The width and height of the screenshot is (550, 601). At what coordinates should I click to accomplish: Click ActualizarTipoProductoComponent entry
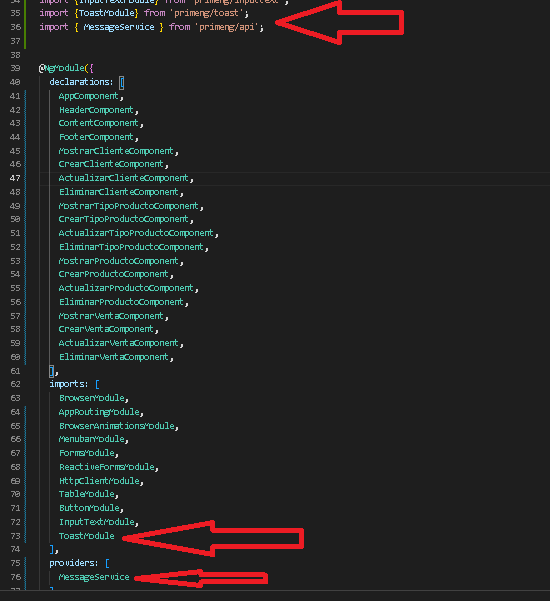(136, 233)
